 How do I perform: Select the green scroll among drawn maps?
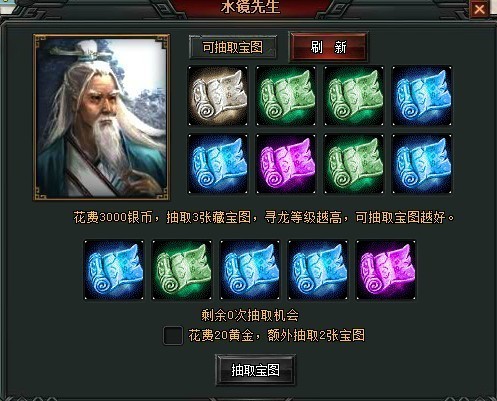click(182, 270)
